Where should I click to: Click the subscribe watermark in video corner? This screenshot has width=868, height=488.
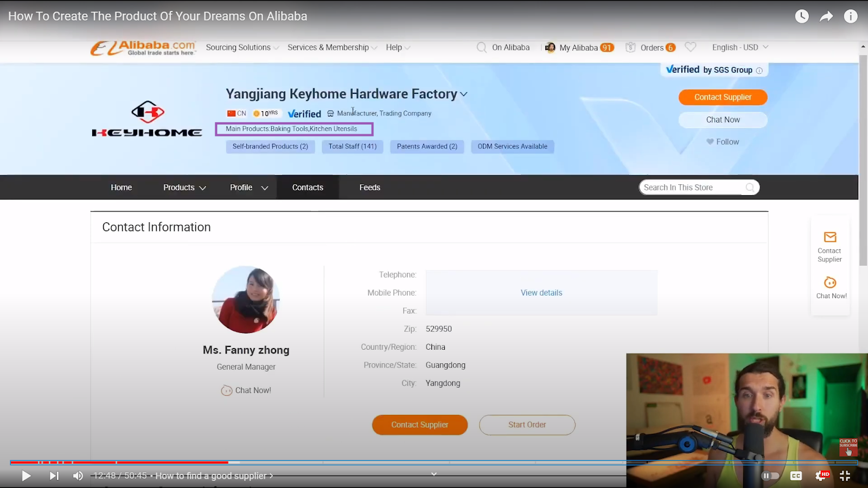848,447
